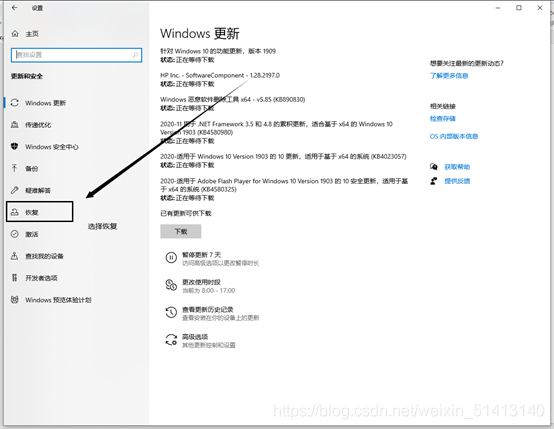The height and width of the screenshot is (429, 554).
Task: Click the search magnifier icon
Action: pos(135,55)
